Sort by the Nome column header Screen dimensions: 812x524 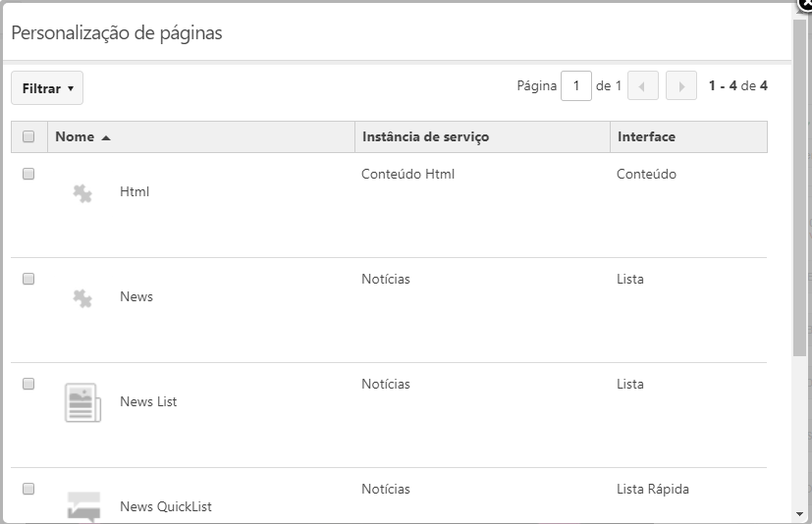(x=201, y=136)
